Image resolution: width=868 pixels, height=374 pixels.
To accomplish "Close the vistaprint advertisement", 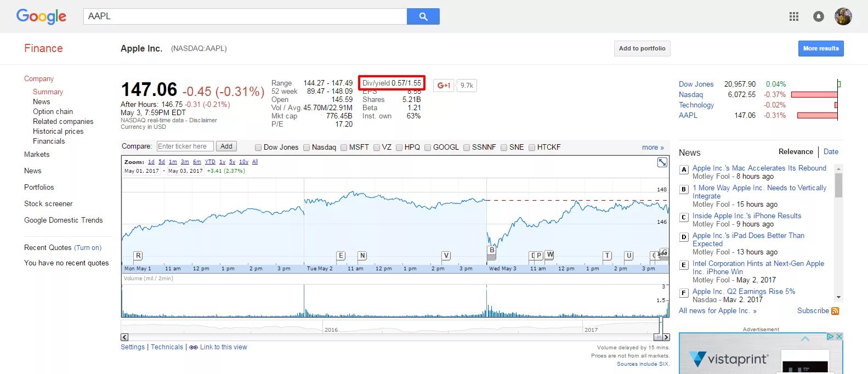I will click(839, 336).
